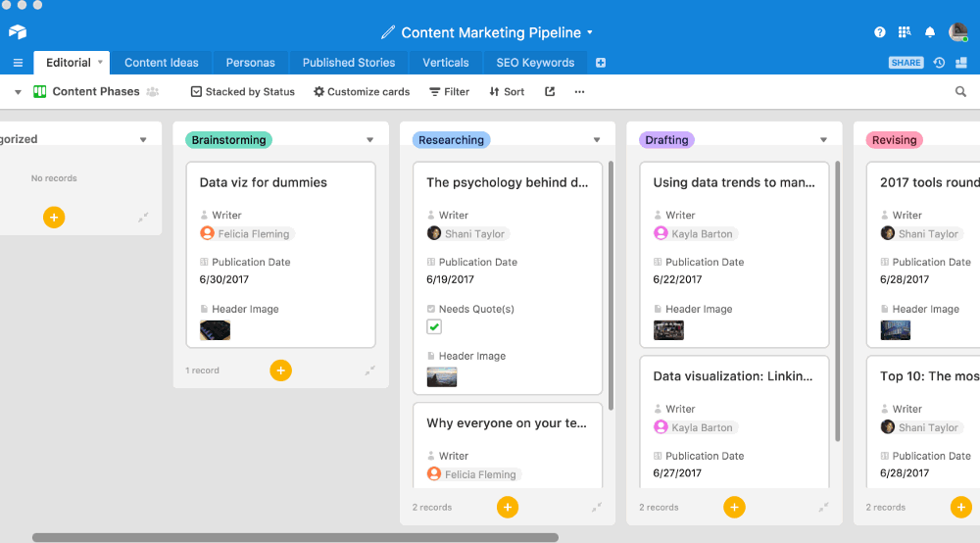
Task: Open the Sort options
Action: (507, 92)
